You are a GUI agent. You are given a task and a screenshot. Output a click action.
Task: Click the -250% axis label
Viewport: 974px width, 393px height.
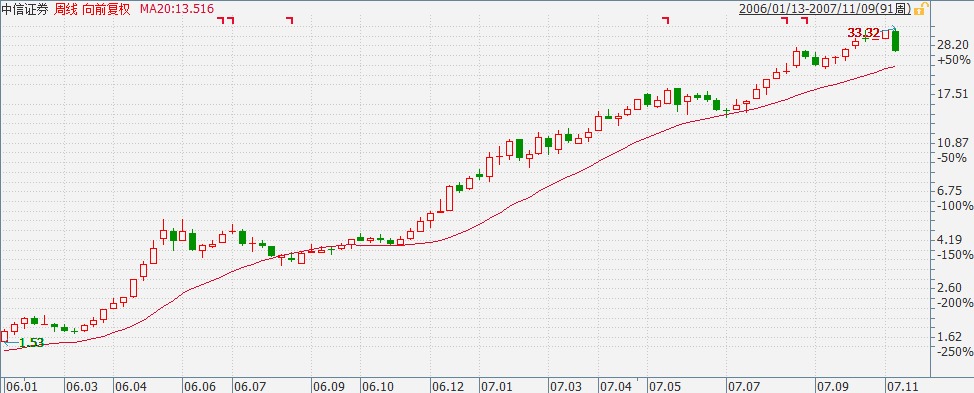coord(955,352)
